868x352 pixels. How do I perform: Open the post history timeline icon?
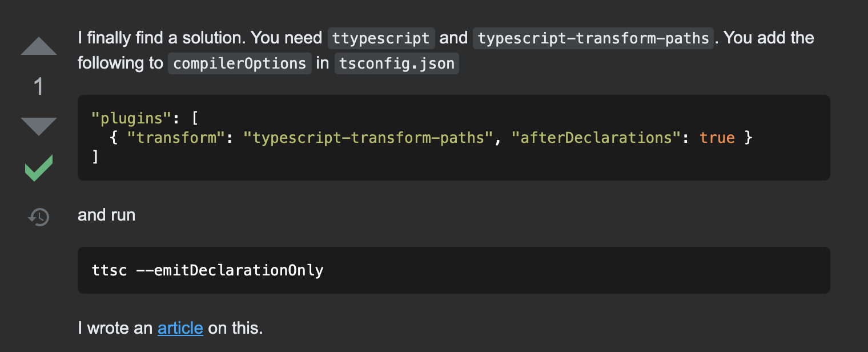click(39, 217)
